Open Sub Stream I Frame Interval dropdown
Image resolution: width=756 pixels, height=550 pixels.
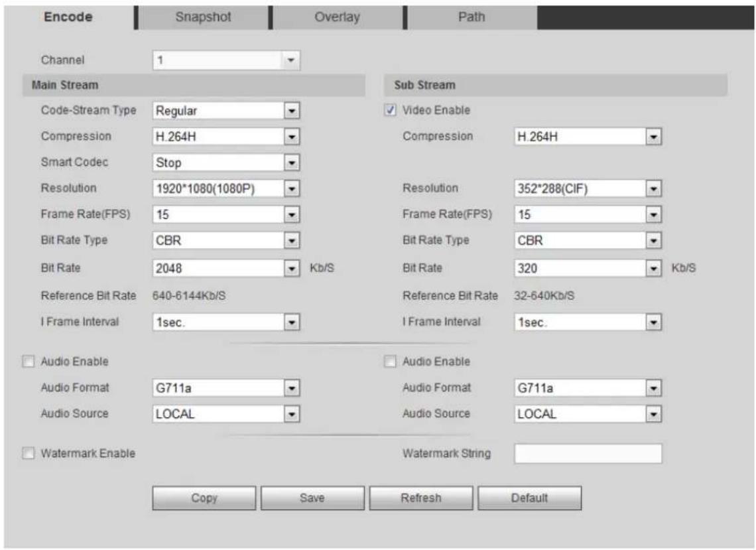(588, 322)
